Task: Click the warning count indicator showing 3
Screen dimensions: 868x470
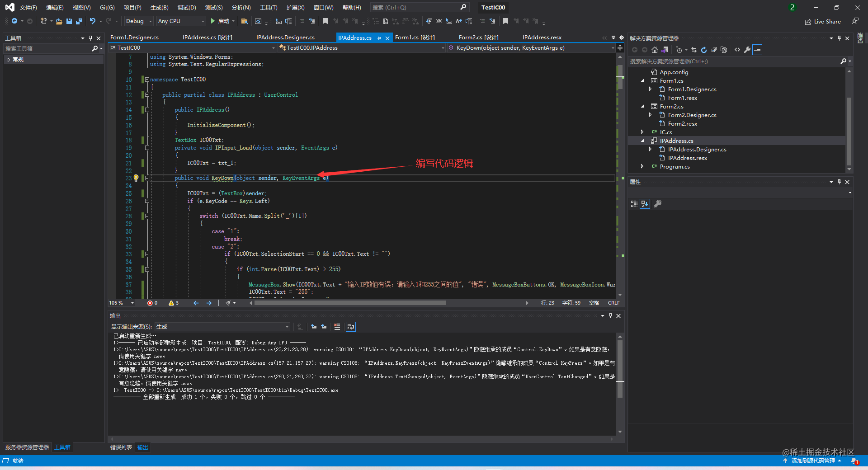Action: pyautogui.click(x=174, y=303)
